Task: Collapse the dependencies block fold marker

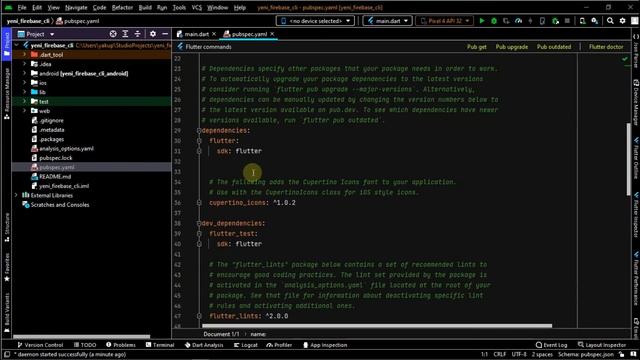Action: click(199, 131)
